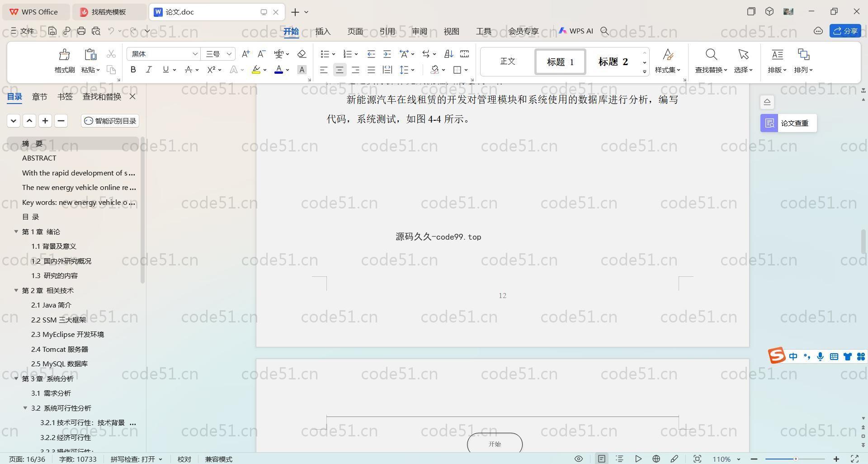Click the Paste clipboard icon
Image resolution: width=868 pixels, height=464 pixels.
pos(90,55)
